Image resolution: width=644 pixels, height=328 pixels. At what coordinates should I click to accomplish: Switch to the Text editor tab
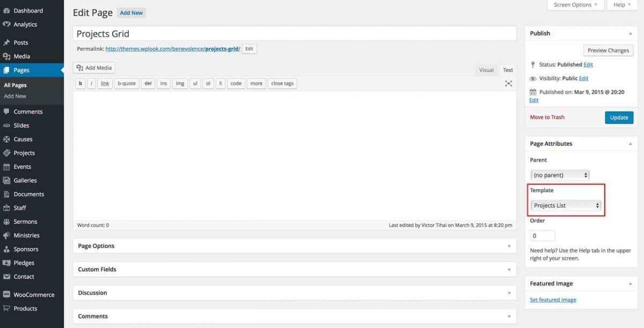pyautogui.click(x=508, y=70)
